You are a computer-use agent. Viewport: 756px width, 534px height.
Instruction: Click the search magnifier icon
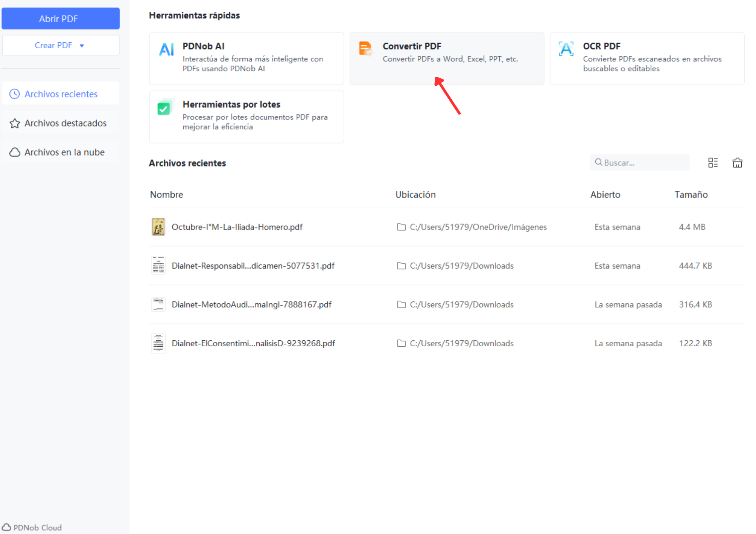pyautogui.click(x=598, y=162)
